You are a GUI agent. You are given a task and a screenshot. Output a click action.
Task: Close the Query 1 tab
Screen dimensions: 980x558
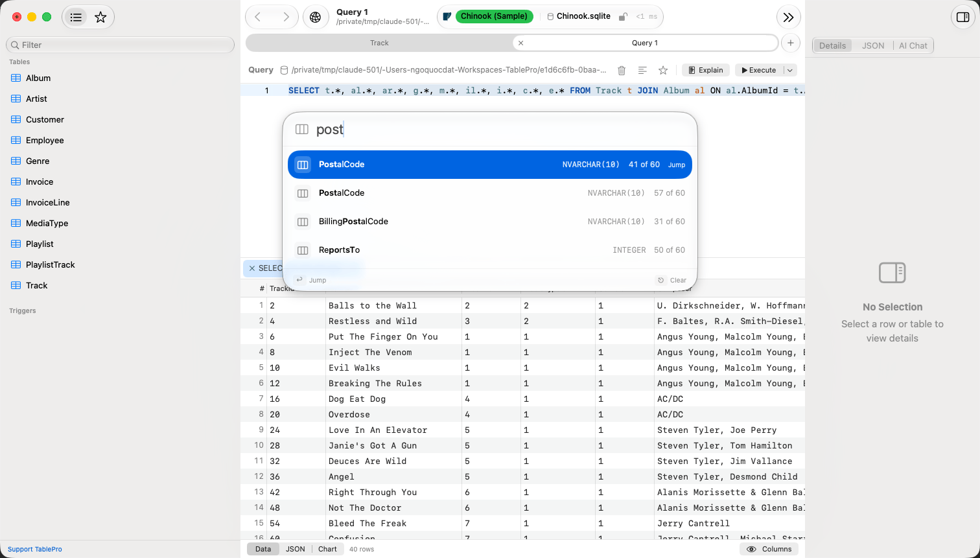coord(521,43)
